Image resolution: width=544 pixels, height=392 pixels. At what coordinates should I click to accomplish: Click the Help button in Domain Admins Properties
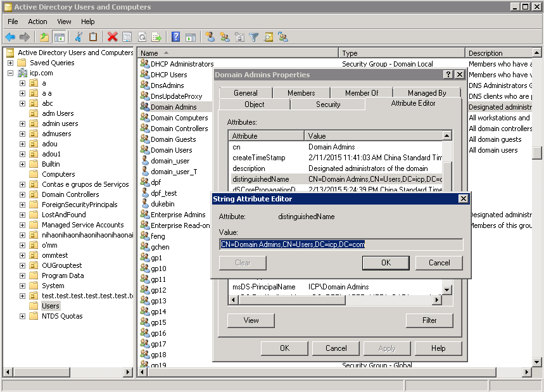438,348
